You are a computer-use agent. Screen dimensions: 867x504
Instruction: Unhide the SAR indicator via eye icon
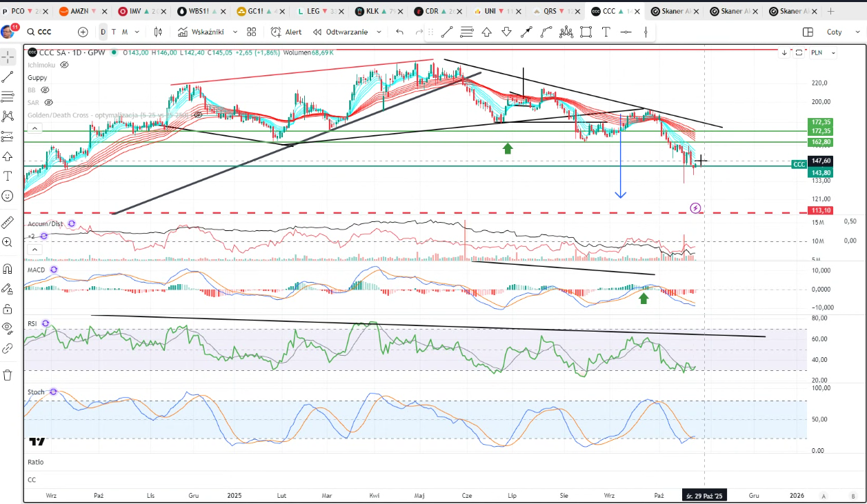(x=49, y=102)
